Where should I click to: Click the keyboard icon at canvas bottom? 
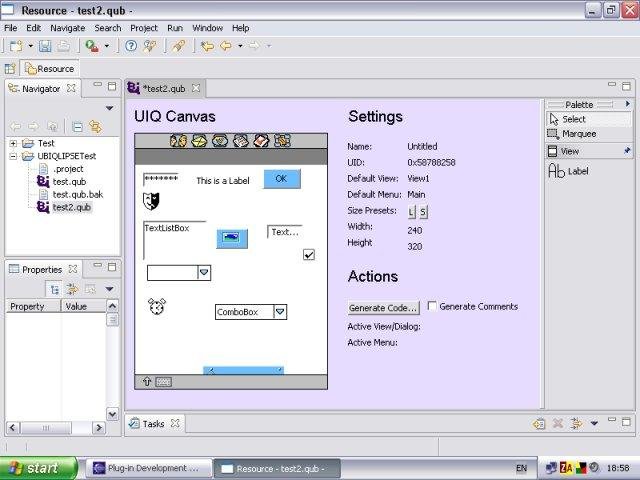[x=164, y=382]
